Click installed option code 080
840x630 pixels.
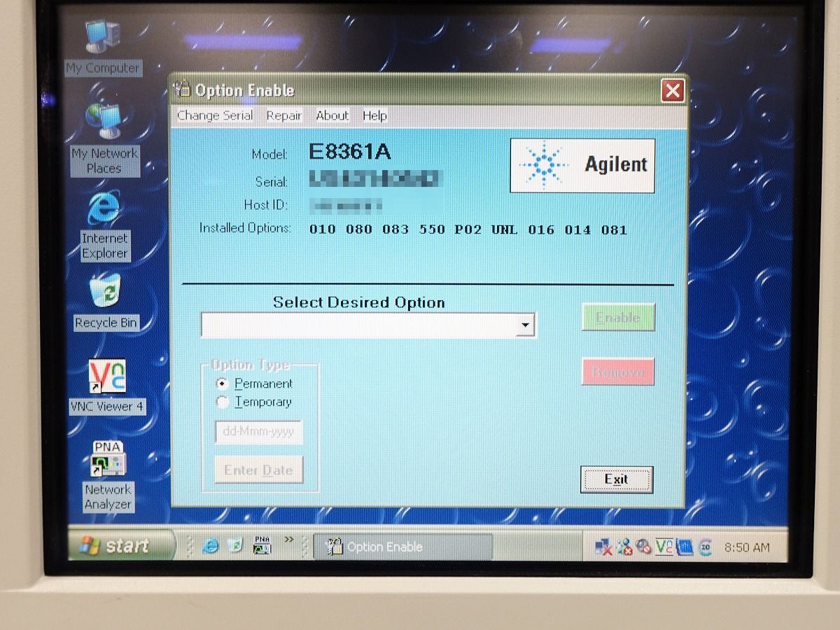(359, 230)
